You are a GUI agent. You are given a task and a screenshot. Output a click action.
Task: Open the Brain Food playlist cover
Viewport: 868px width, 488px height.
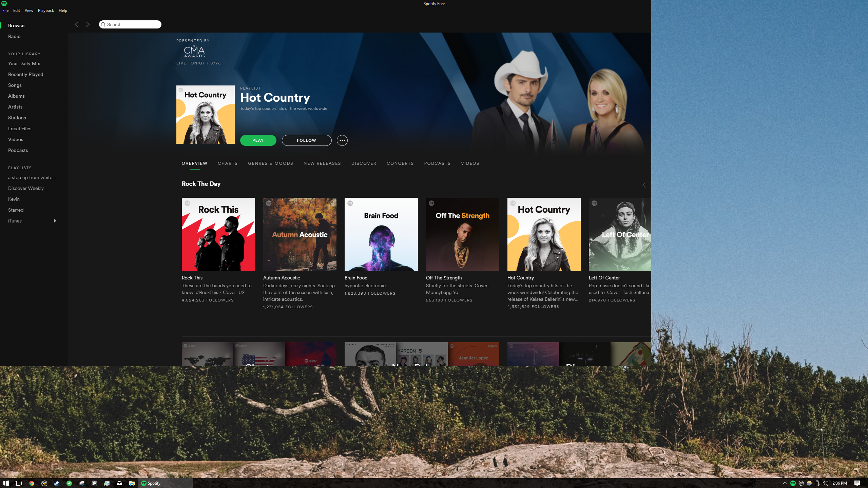click(381, 234)
